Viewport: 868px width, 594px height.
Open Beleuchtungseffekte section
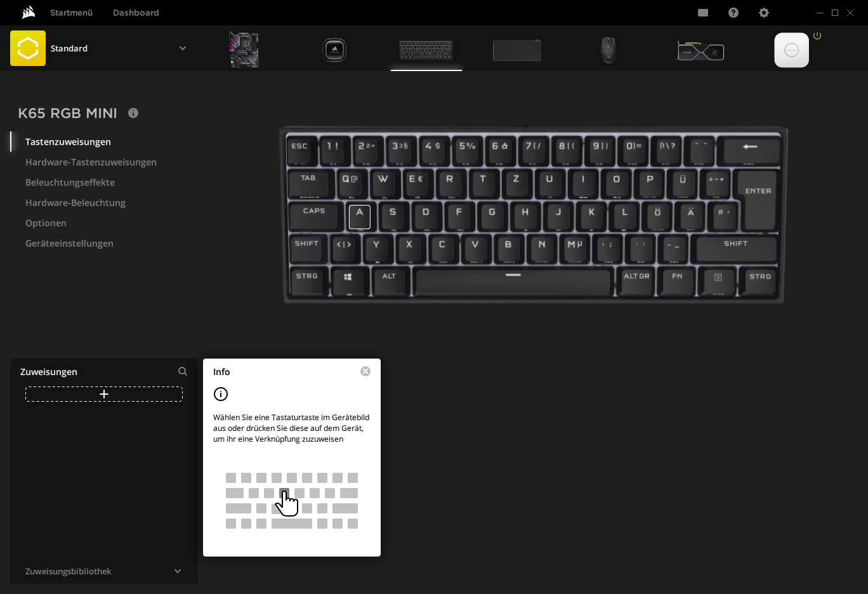pyautogui.click(x=70, y=182)
